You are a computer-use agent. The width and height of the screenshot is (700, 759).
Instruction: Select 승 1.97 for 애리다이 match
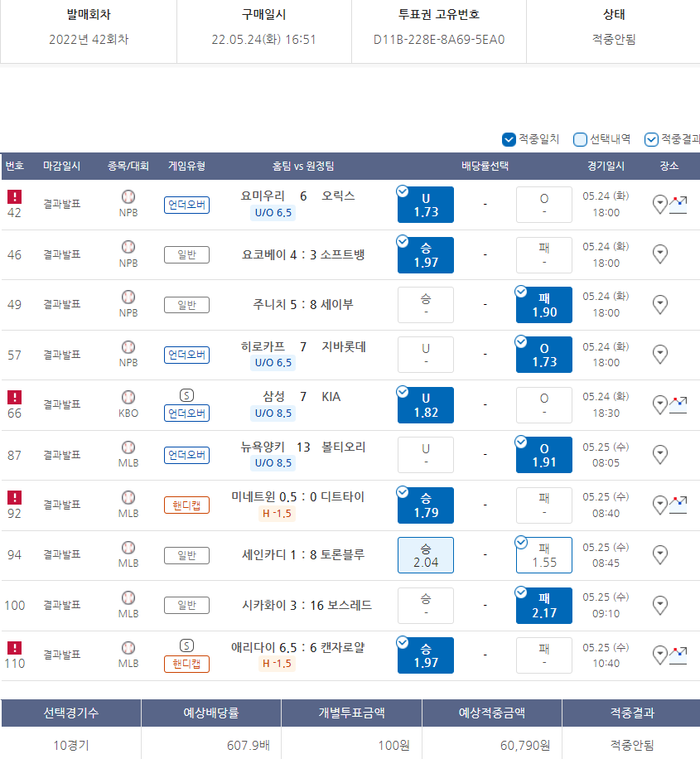tap(426, 655)
